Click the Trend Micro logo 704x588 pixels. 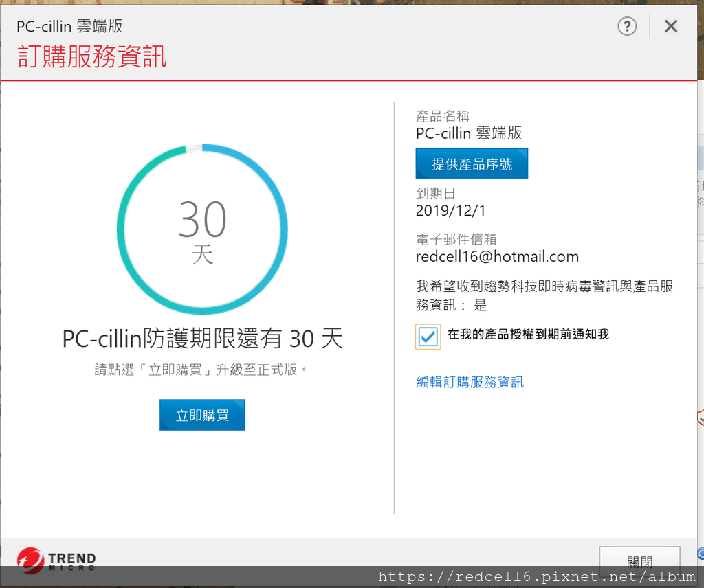tap(56, 561)
